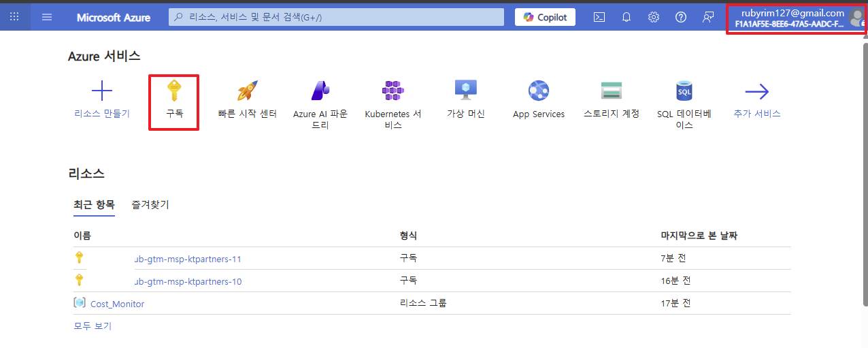
Task: Click '7분 전' cell
Action: click(673, 258)
